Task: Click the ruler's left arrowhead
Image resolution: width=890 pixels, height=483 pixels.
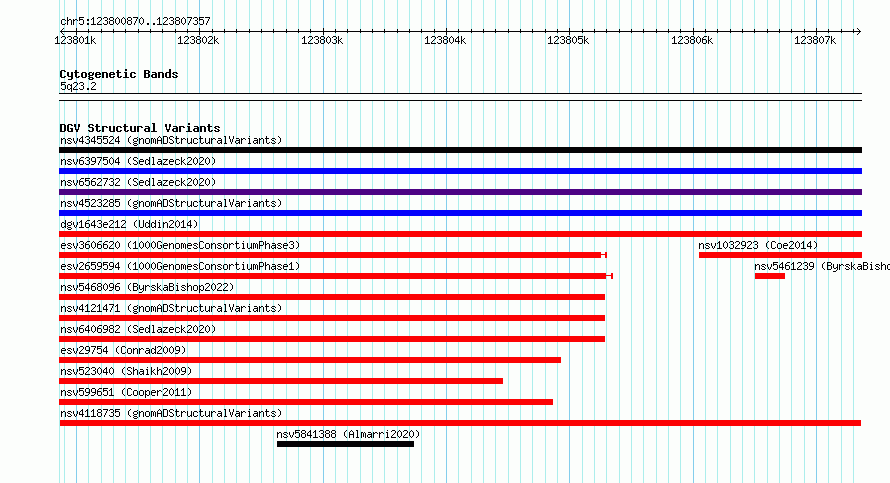Action: tap(62, 31)
